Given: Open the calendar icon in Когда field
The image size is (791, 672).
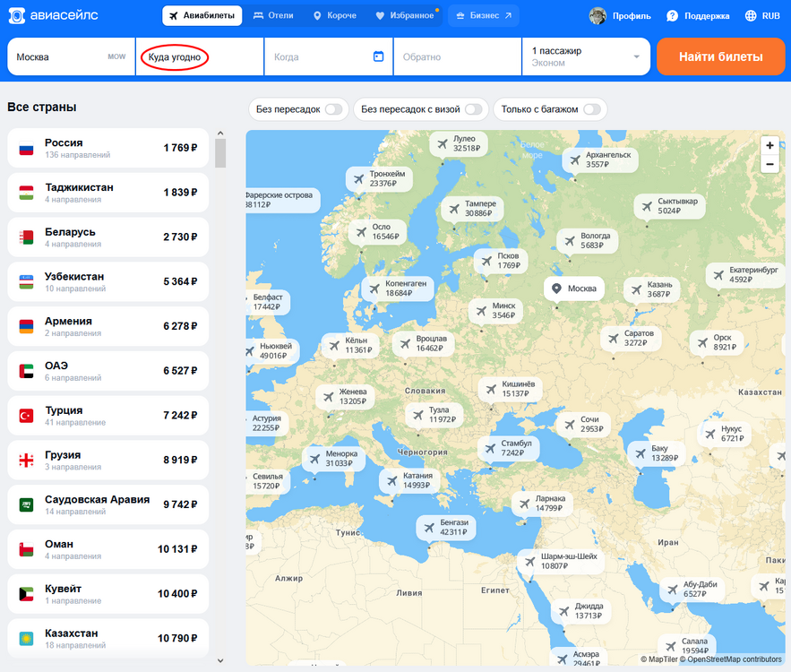Looking at the screenshot, I should 378,56.
